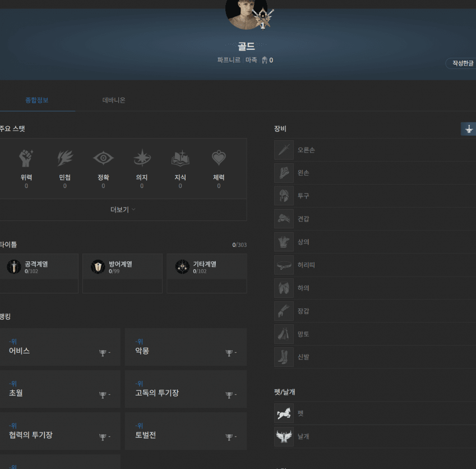The width and height of the screenshot is (476, 469).
Task: Click the 위력 power stat icon
Action: 26,159
